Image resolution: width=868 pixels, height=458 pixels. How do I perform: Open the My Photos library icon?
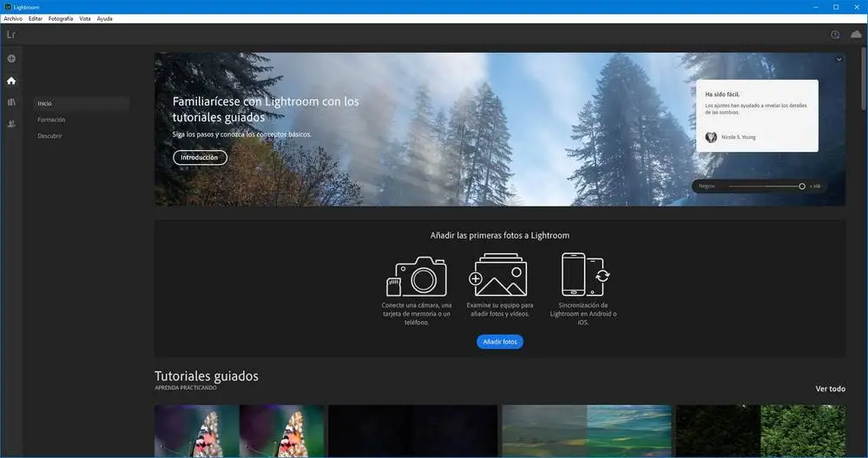(11, 102)
